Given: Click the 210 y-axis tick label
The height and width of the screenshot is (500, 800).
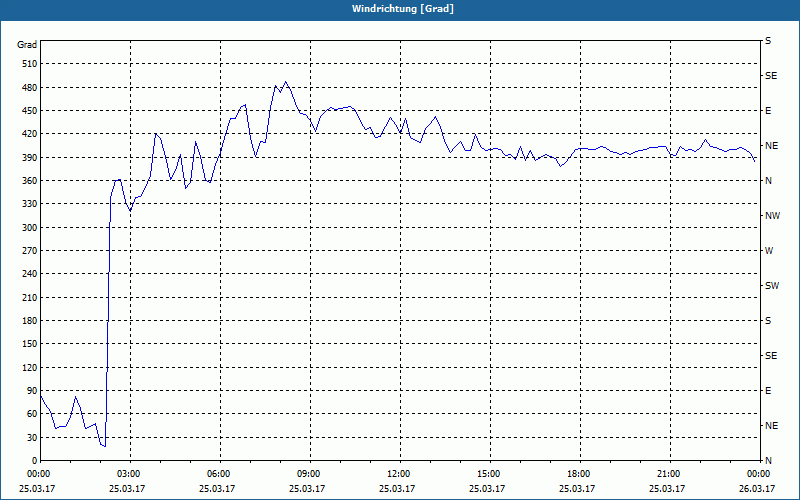Looking at the screenshot, I should tap(30, 297).
